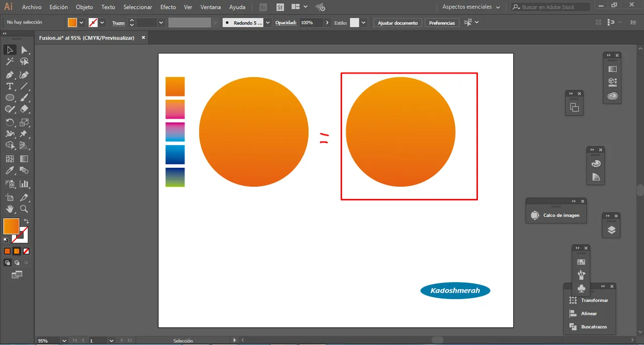The image size is (644, 345).
Task: Open the Calco de imagen panel
Action: pyautogui.click(x=556, y=216)
